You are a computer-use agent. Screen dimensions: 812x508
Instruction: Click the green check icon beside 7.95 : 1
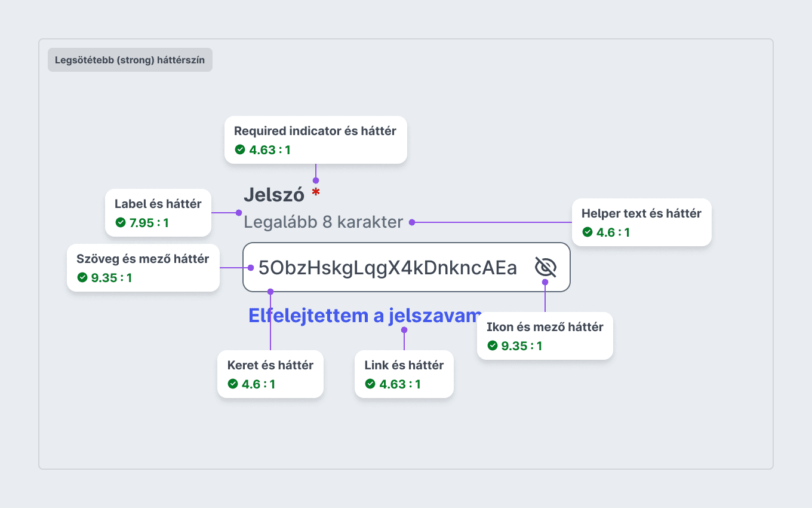[x=120, y=222]
